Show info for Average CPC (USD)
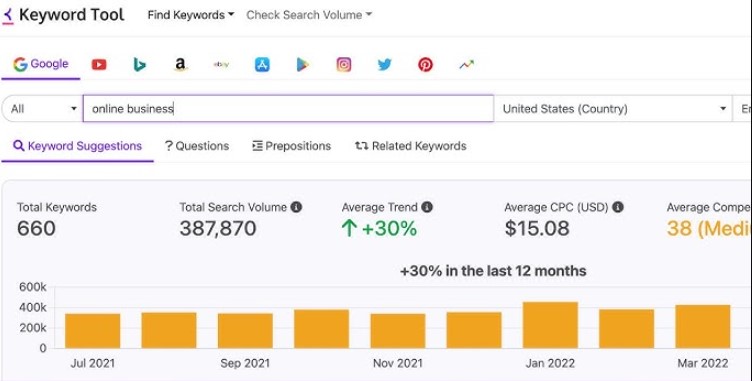The width and height of the screenshot is (752, 381). [x=618, y=207]
